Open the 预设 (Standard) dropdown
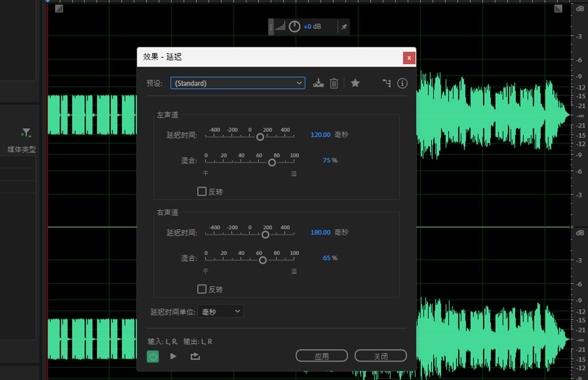This screenshot has width=588, height=380. point(238,83)
